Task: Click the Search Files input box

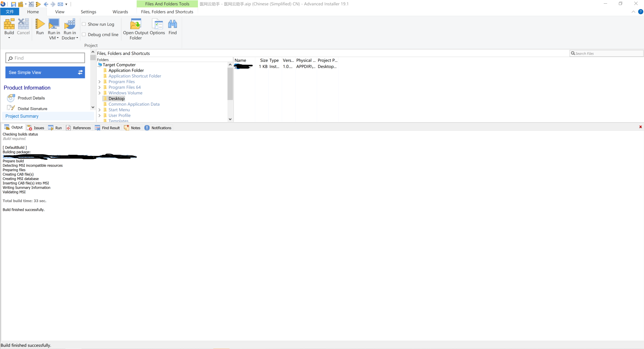Action: (x=606, y=53)
